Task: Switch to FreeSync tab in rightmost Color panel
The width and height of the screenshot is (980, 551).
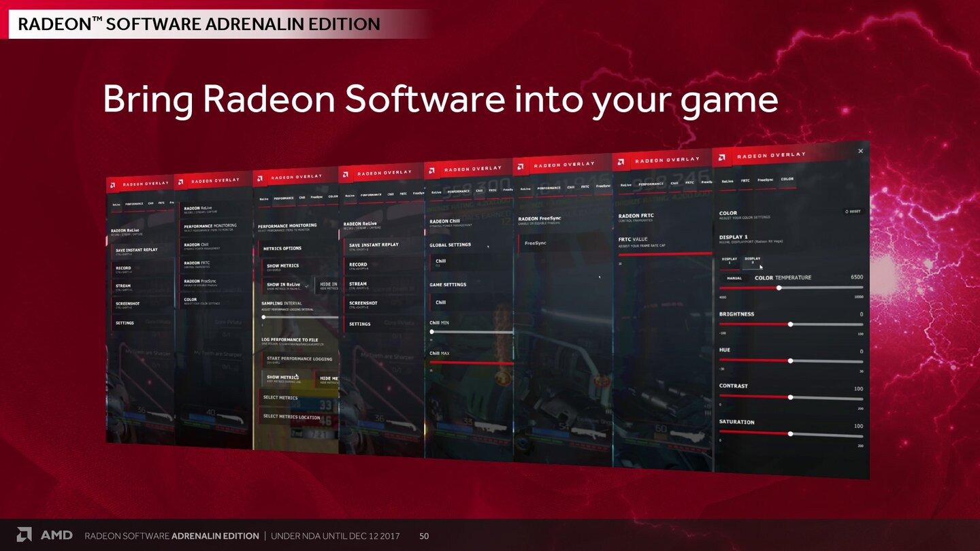Action: coord(766,180)
